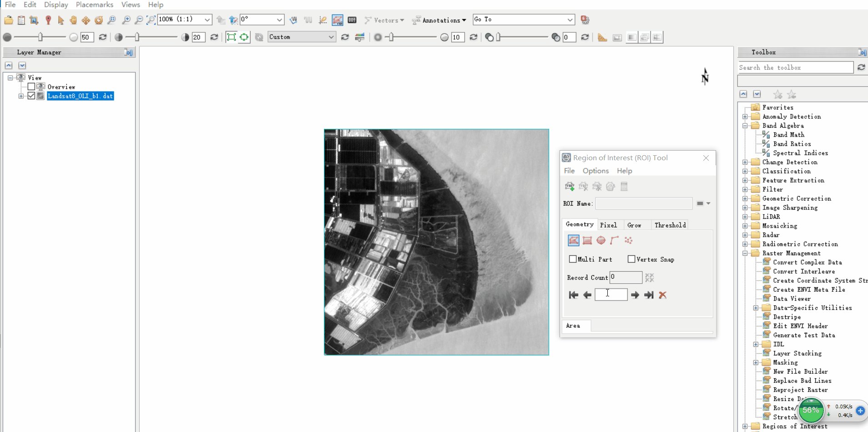868x432 pixels.
Task: Select ellipse ROI drawing mode
Action: (x=601, y=240)
